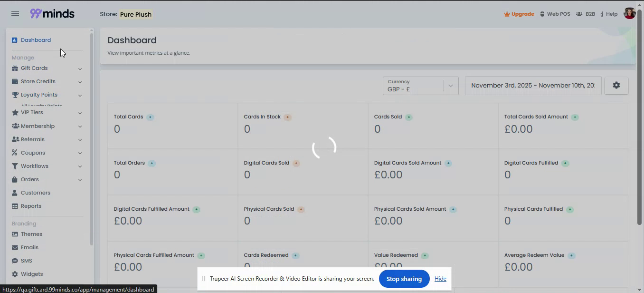Expand the Membership sidebar section

(80, 127)
